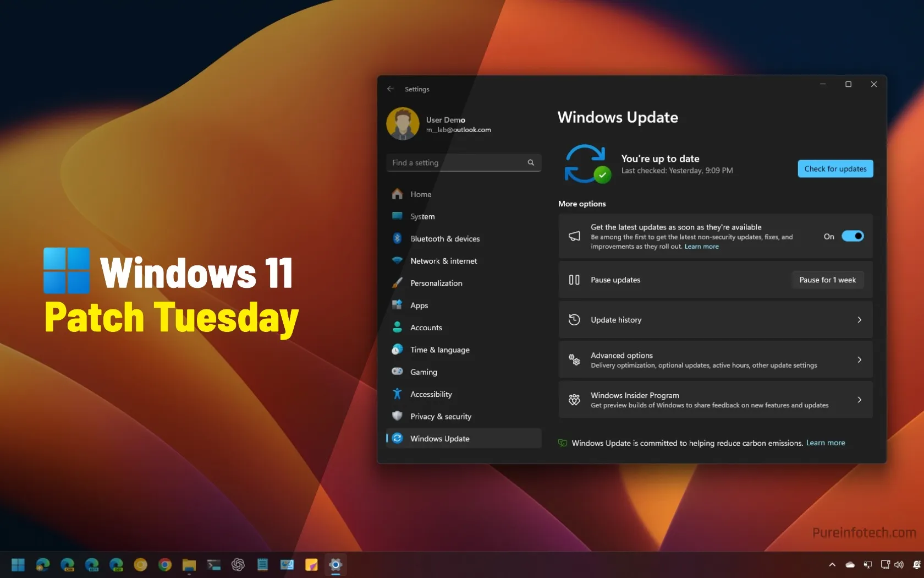This screenshot has height=578, width=924.
Task: Click the Windows Insider Program row title
Action: point(635,395)
